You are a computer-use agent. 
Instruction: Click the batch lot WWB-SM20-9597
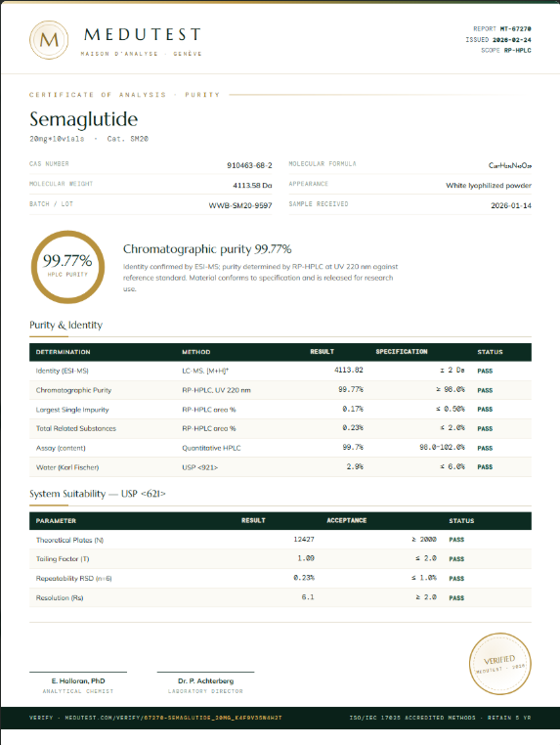[240, 205]
